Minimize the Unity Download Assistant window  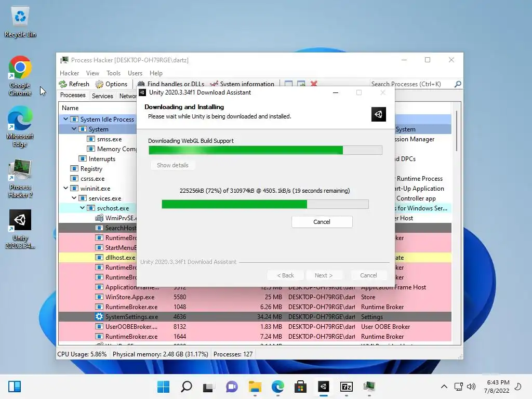tap(336, 92)
